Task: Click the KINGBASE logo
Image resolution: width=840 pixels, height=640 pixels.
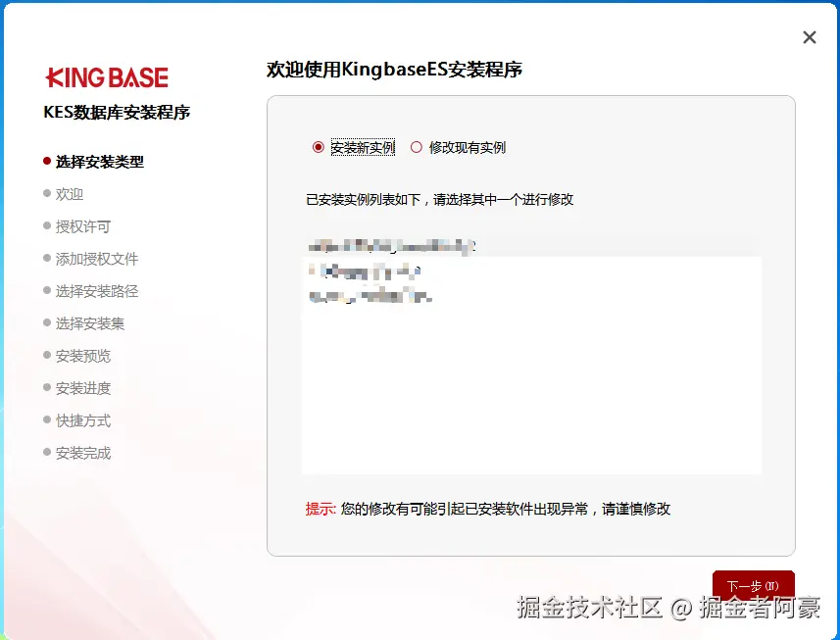Action: 107,77
